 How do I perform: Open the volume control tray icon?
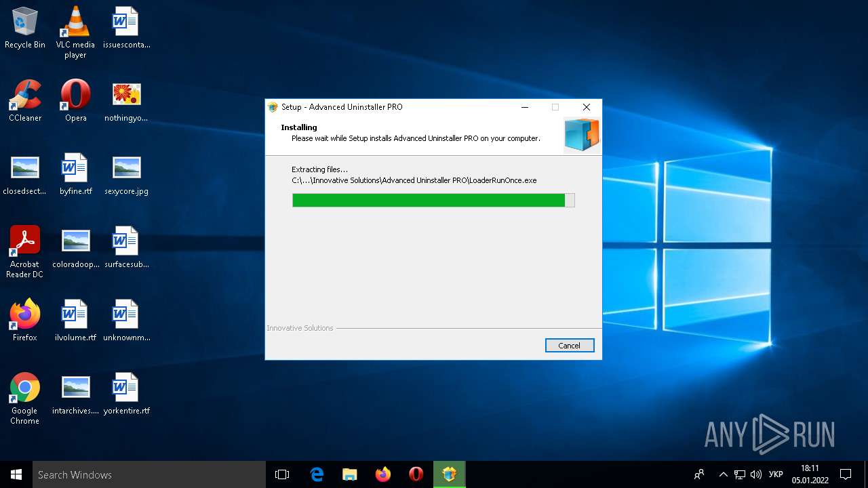point(755,474)
